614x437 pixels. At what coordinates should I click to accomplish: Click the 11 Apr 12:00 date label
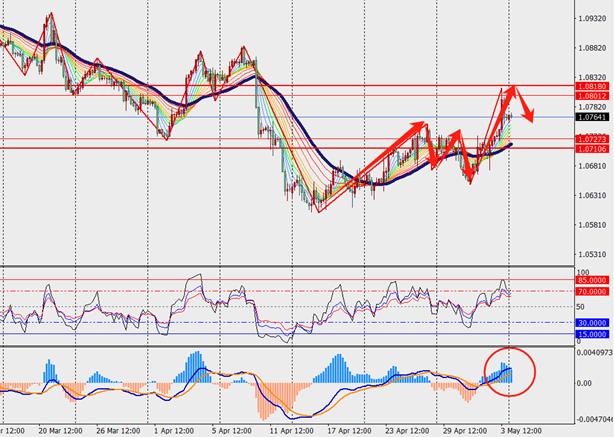292,431
